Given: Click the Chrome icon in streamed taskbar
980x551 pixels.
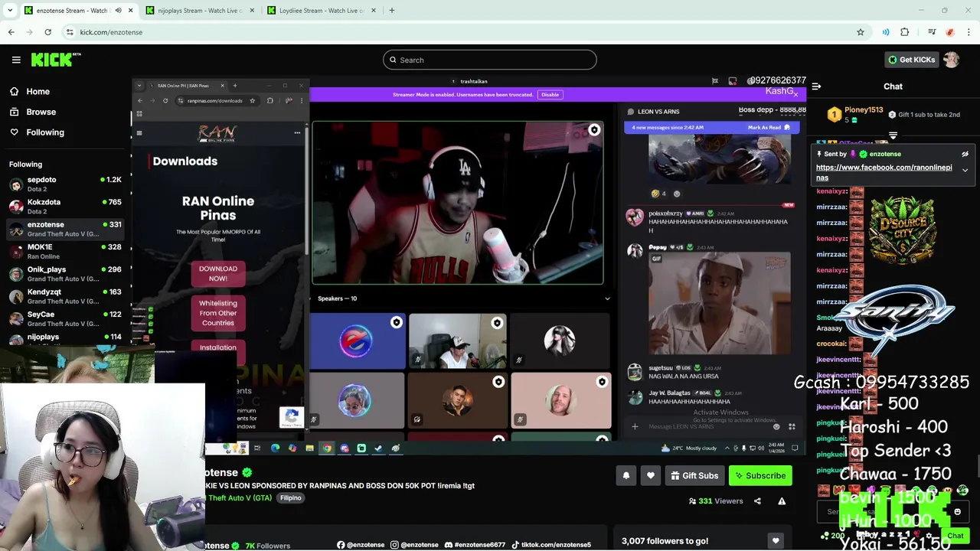Looking at the screenshot, I should [327, 448].
